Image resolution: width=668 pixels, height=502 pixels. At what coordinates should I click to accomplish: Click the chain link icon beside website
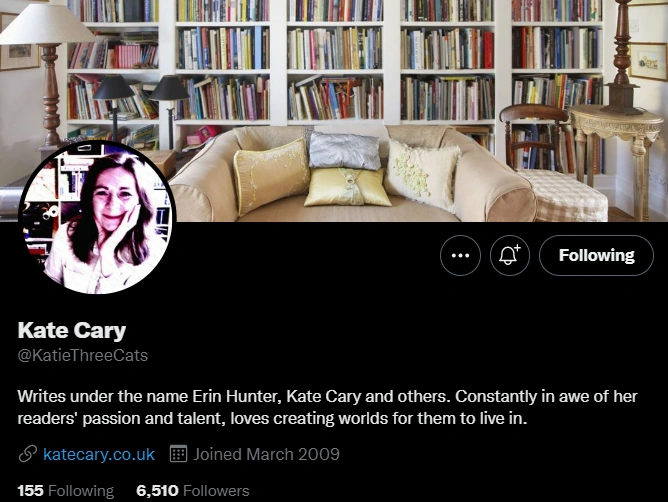pos(28,454)
